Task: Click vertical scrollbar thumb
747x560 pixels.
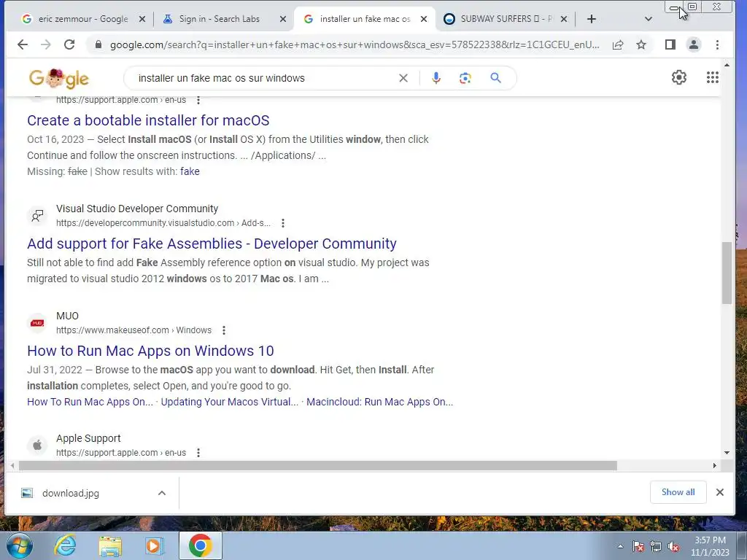Action: [727, 273]
